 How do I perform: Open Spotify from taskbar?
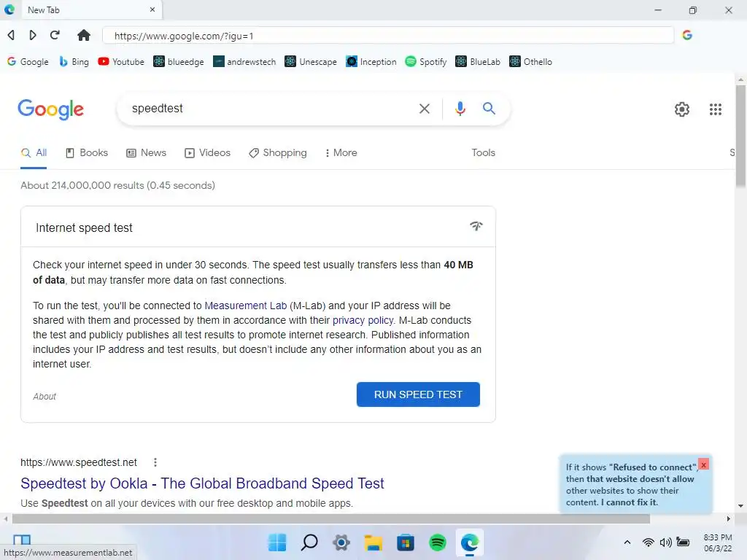coord(438,542)
